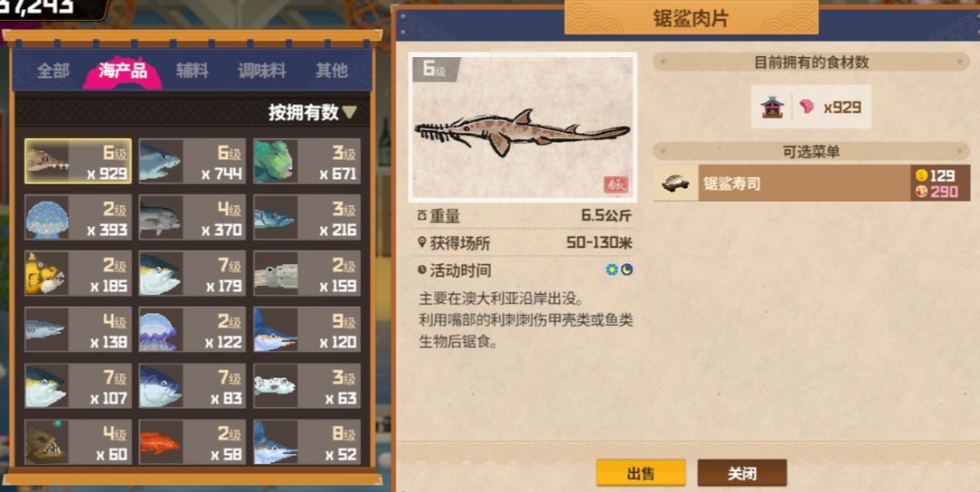
Task: Switch to the 辅料 tab
Action: [x=191, y=71]
